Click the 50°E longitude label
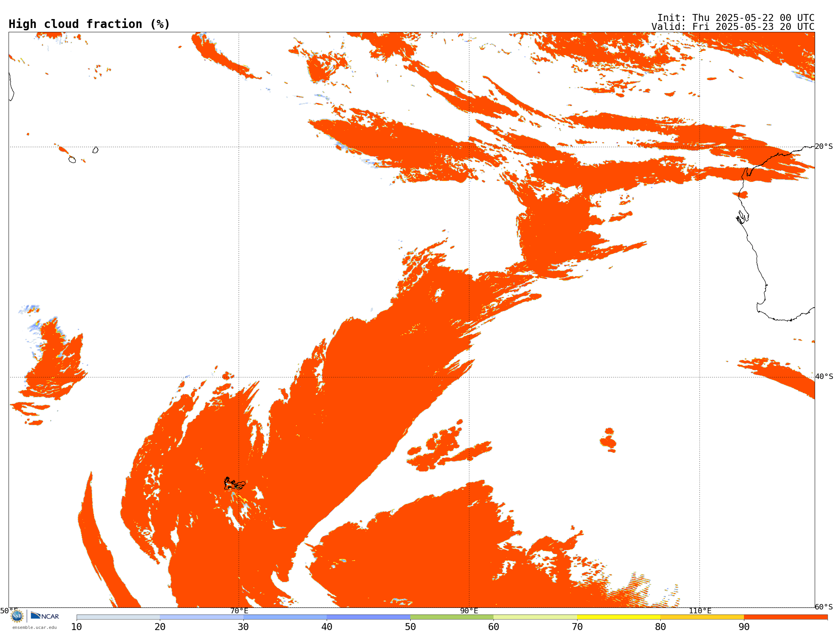The height and width of the screenshot is (632, 840). [x=9, y=611]
